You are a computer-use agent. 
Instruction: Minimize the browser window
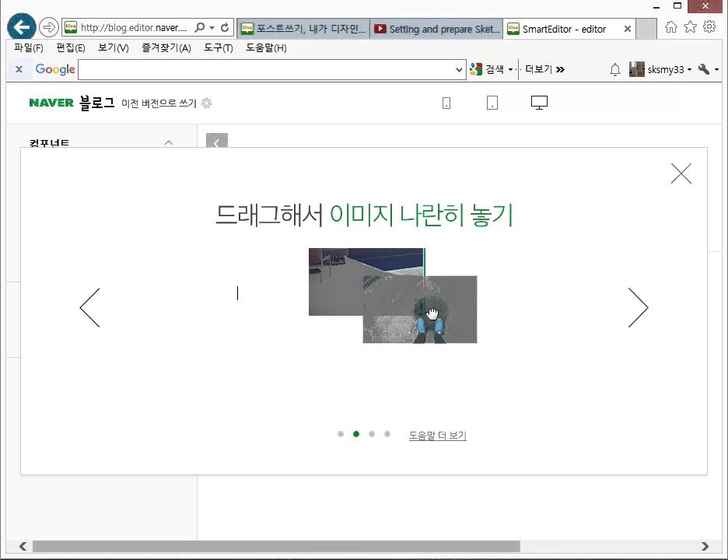click(656, 6)
